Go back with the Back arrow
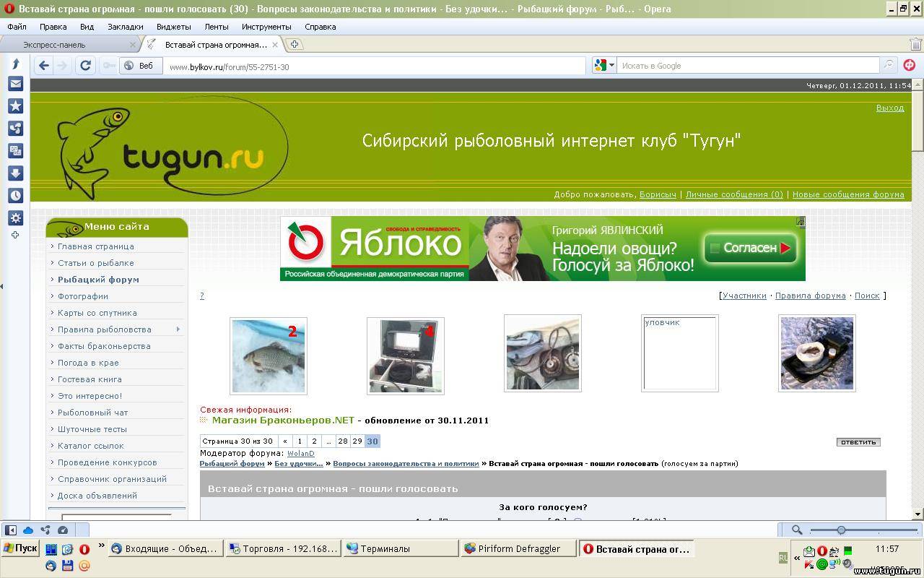The image size is (924, 578). coord(43,66)
